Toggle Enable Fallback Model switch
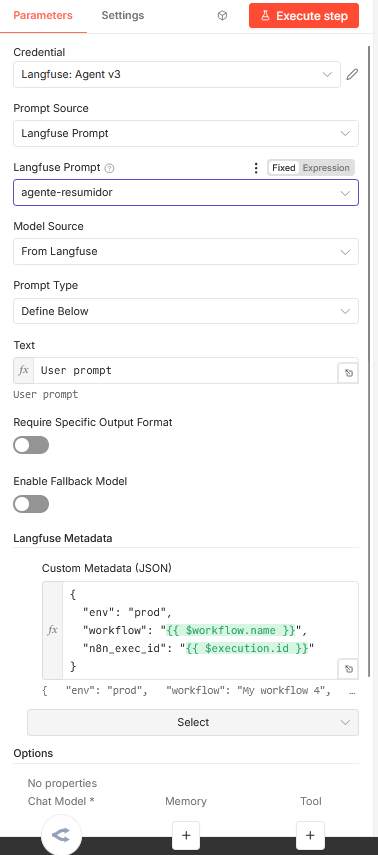378x855 pixels. 31,504
